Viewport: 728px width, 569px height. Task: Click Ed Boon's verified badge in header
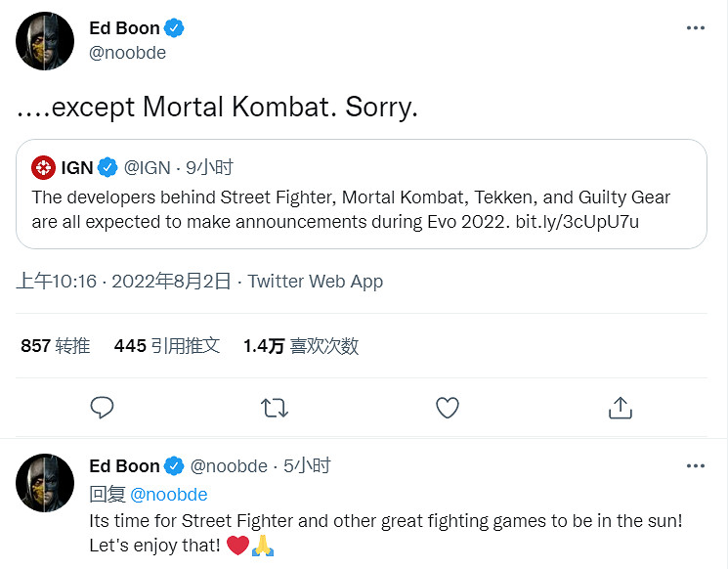pyautogui.click(x=175, y=28)
